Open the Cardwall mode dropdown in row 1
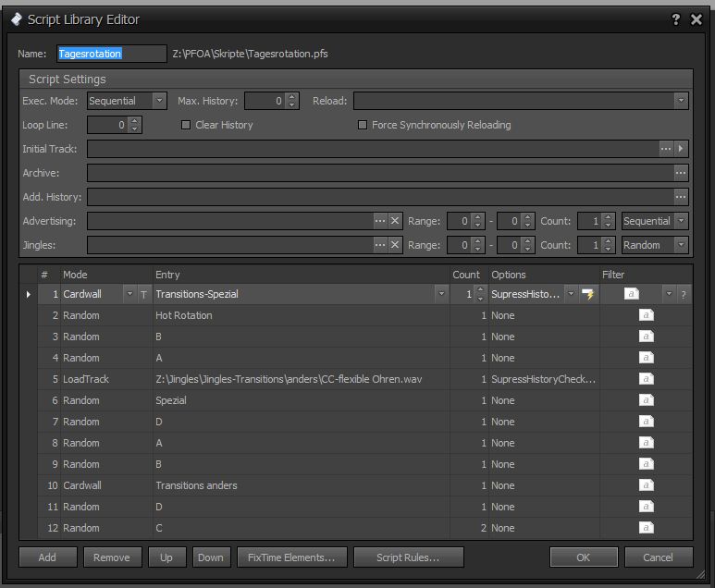This screenshot has height=588, width=715. pyautogui.click(x=130, y=294)
